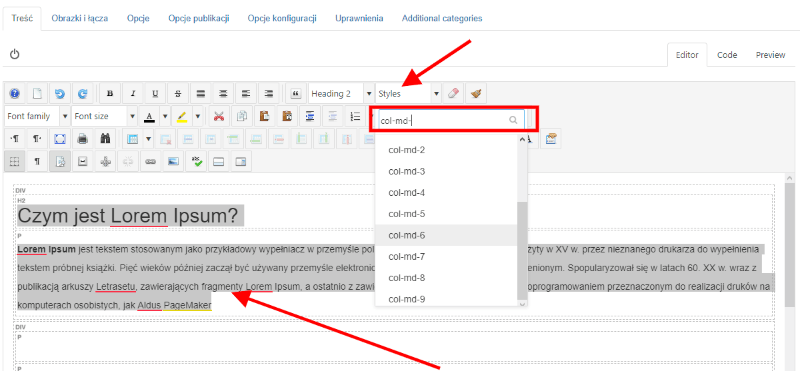Set left-to-right text direction
The height and width of the screenshot is (371, 800).
(x=14, y=139)
